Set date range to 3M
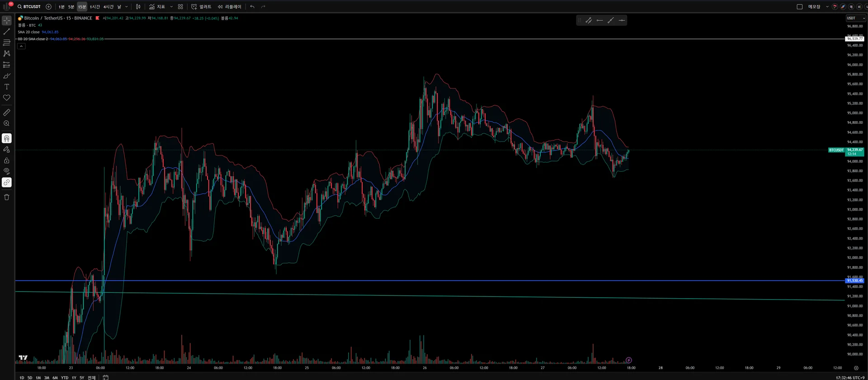Image resolution: width=868 pixels, height=380 pixels. coord(47,378)
